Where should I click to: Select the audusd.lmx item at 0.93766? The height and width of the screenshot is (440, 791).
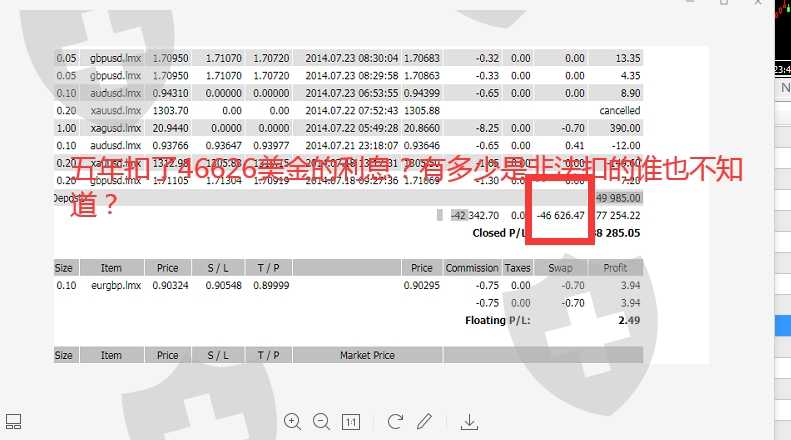pyautogui.click(x=116, y=145)
